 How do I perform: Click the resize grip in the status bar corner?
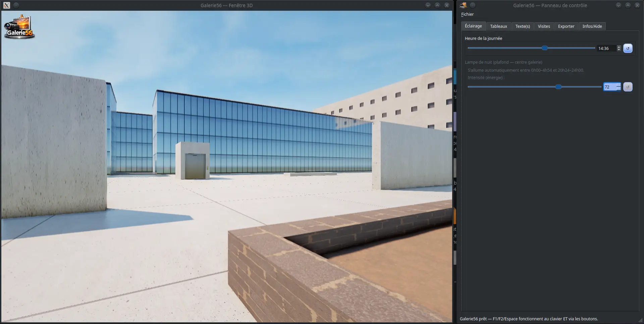(641, 321)
